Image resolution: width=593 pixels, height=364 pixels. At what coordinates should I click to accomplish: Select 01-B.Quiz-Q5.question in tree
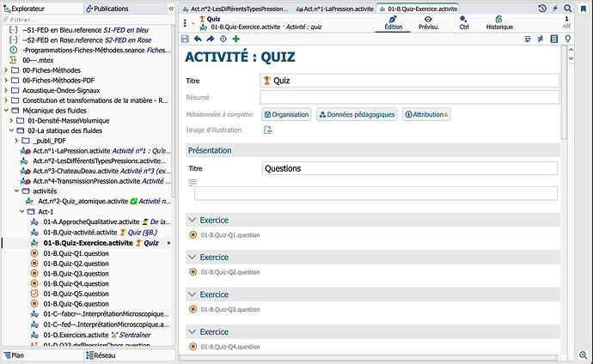[x=76, y=294]
